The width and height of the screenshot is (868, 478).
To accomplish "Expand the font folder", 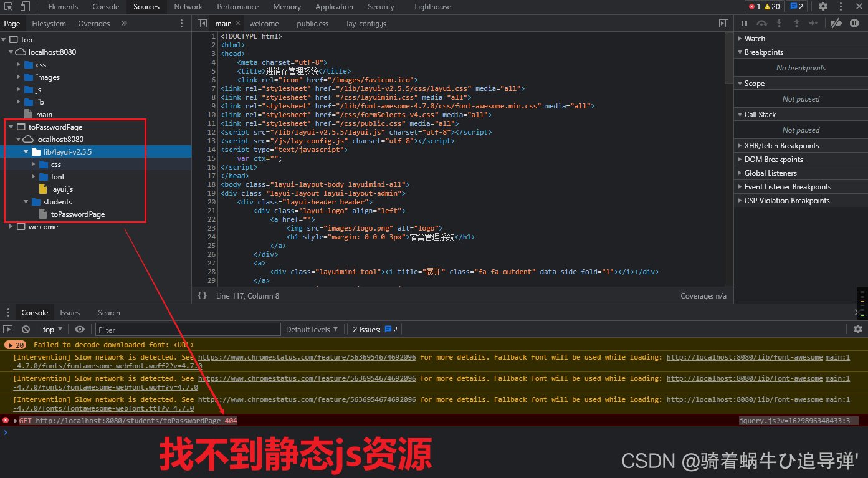I will point(34,177).
